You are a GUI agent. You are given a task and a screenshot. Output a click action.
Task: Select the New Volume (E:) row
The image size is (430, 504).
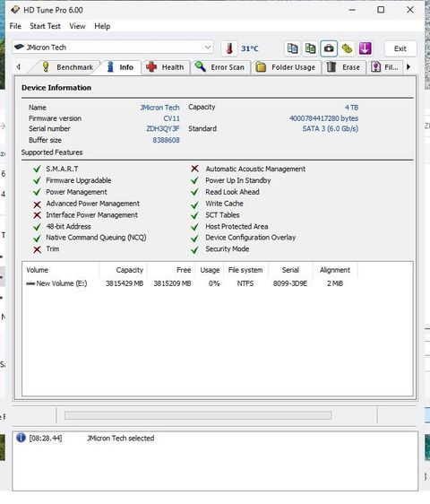pyautogui.click(x=190, y=283)
